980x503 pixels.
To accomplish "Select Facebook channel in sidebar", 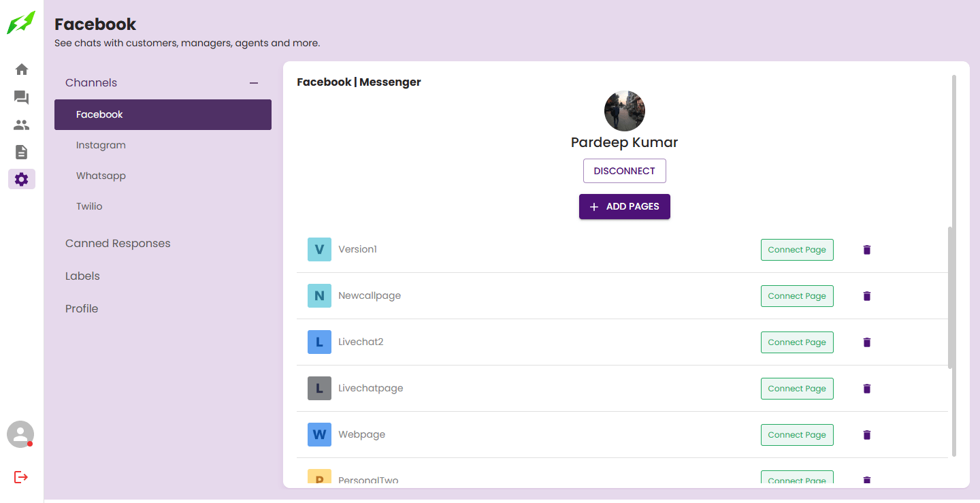I will tap(163, 114).
